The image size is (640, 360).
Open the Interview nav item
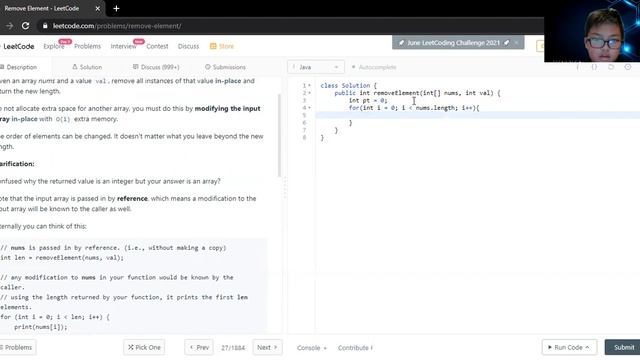pos(123,47)
